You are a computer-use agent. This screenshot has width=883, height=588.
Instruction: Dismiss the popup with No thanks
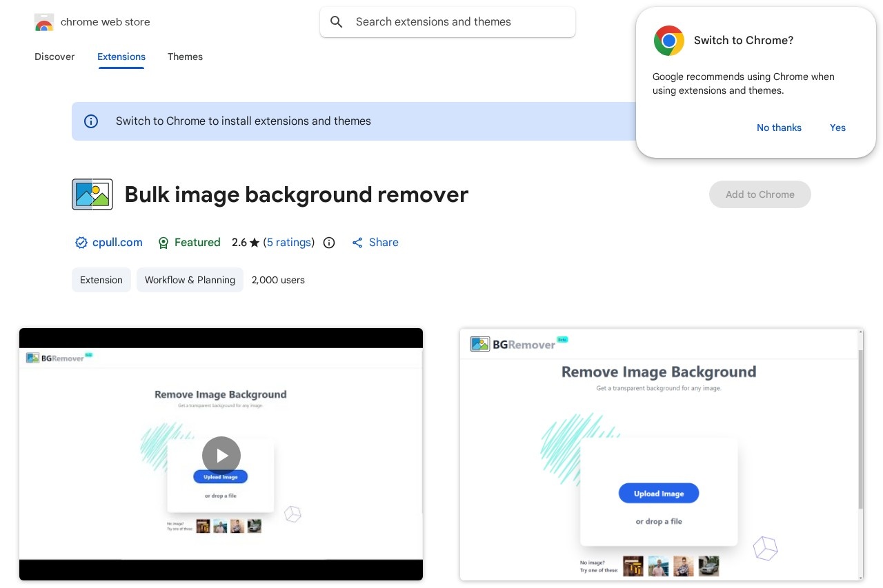point(779,128)
